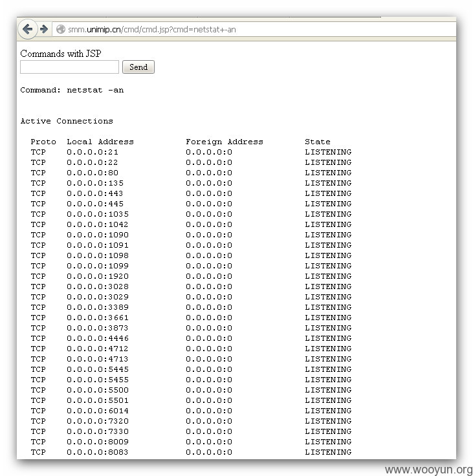Select local address 0.0.0.0:7330
This screenshot has width=473, height=476.
pyautogui.click(x=98, y=431)
